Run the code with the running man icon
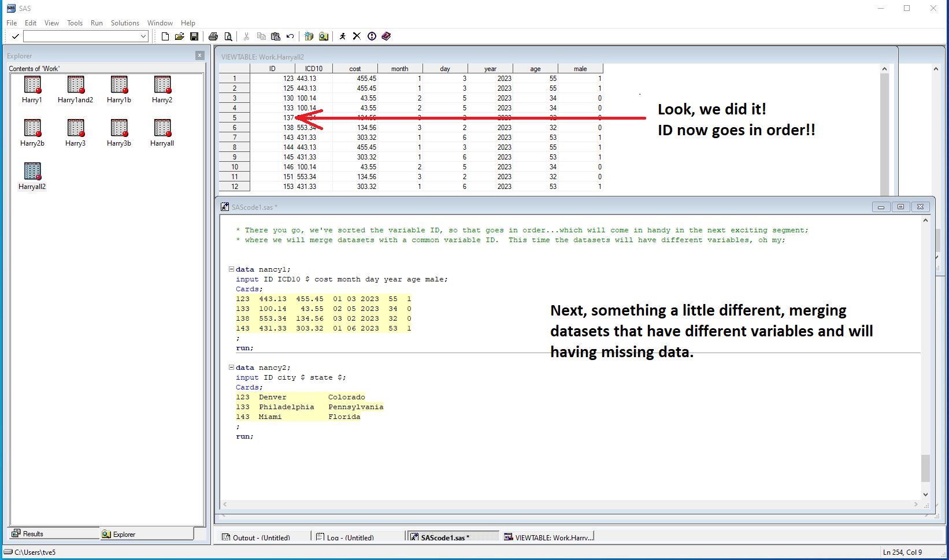This screenshot has height=560, width=949. (342, 36)
